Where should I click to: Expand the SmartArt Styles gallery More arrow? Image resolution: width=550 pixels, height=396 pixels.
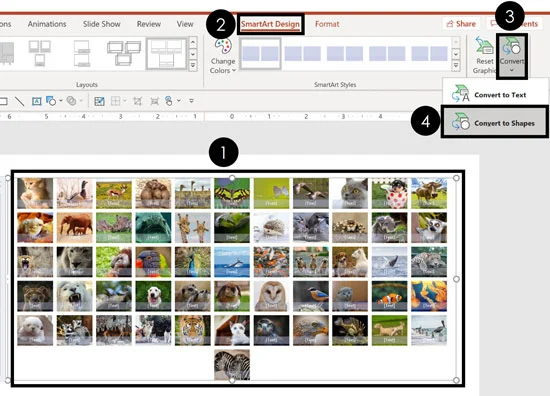[455, 66]
